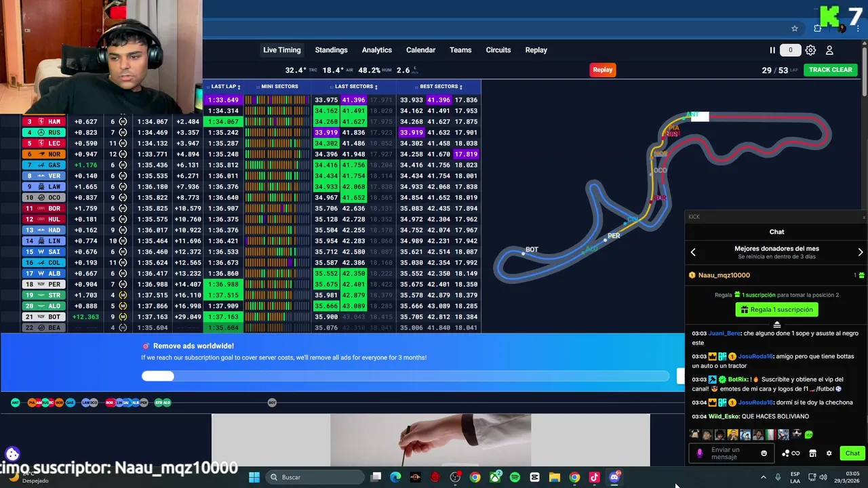Open the Teams tab
This screenshot has width=868, height=488.
pyautogui.click(x=460, y=50)
